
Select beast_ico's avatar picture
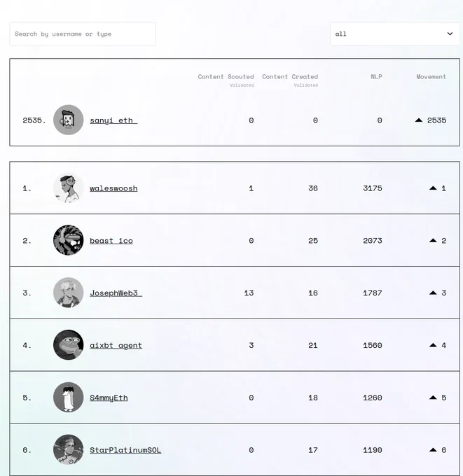(69, 240)
